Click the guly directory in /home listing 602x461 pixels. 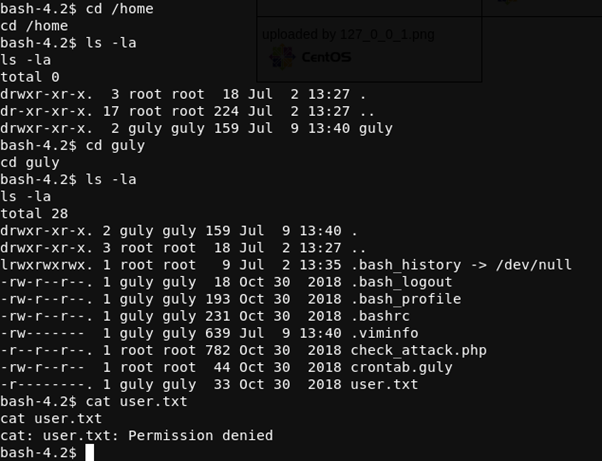pyautogui.click(x=376, y=128)
